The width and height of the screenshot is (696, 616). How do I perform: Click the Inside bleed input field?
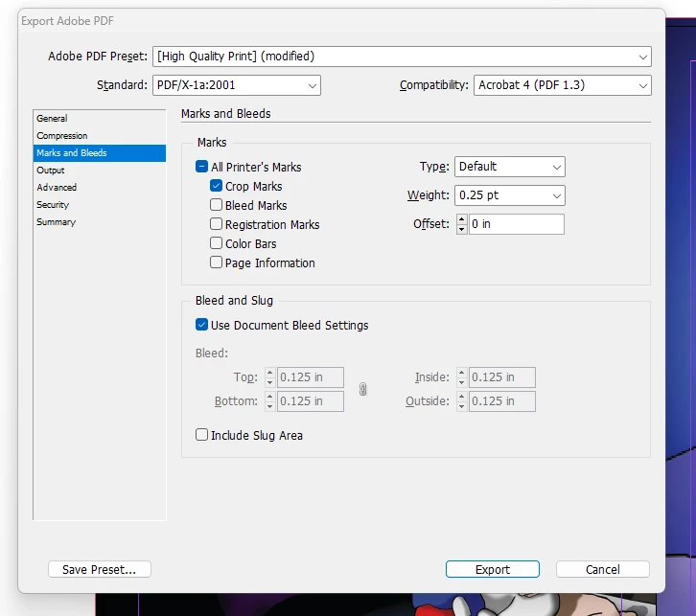(x=502, y=377)
